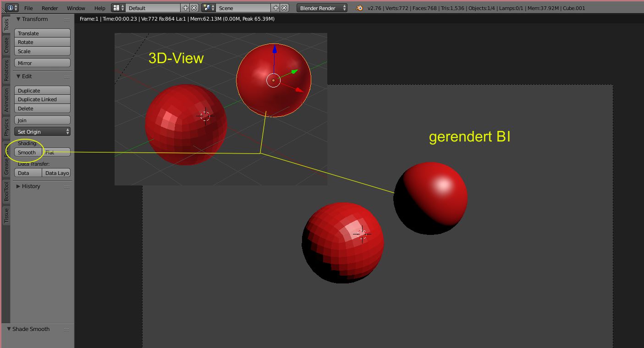Open the Render menu
This screenshot has height=348, width=644.
(x=50, y=8)
